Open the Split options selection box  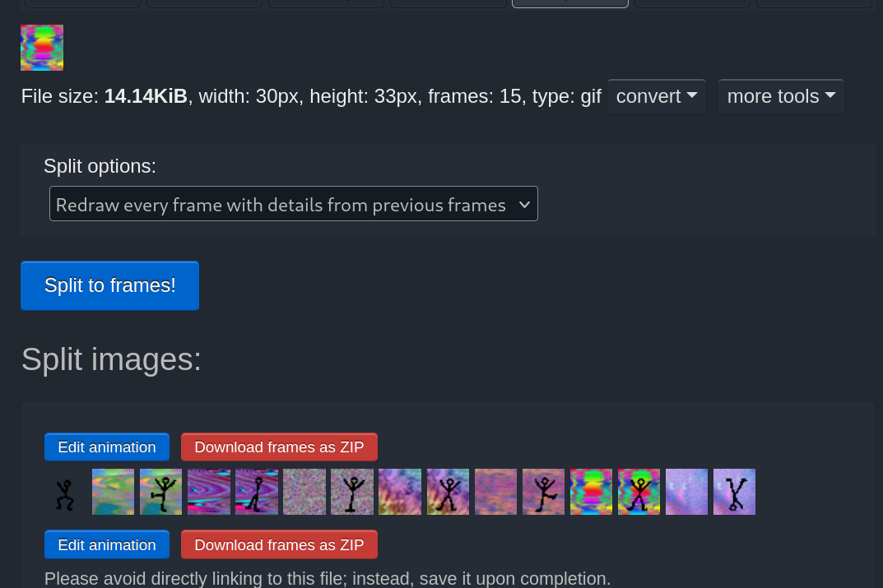click(x=294, y=203)
